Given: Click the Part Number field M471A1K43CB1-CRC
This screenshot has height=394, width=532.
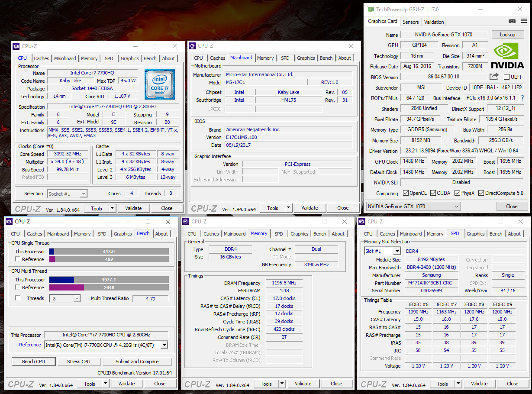Looking at the screenshot, I should coord(431,283).
